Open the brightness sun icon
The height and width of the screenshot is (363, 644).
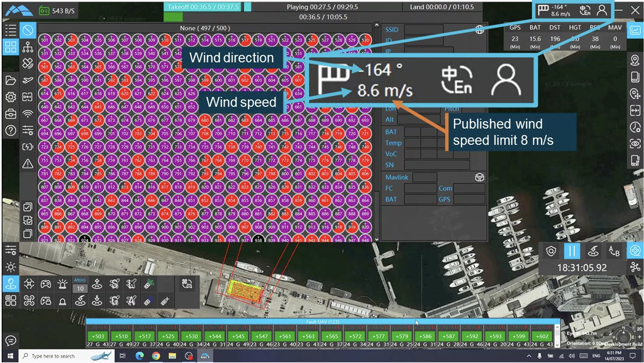point(11,267)
